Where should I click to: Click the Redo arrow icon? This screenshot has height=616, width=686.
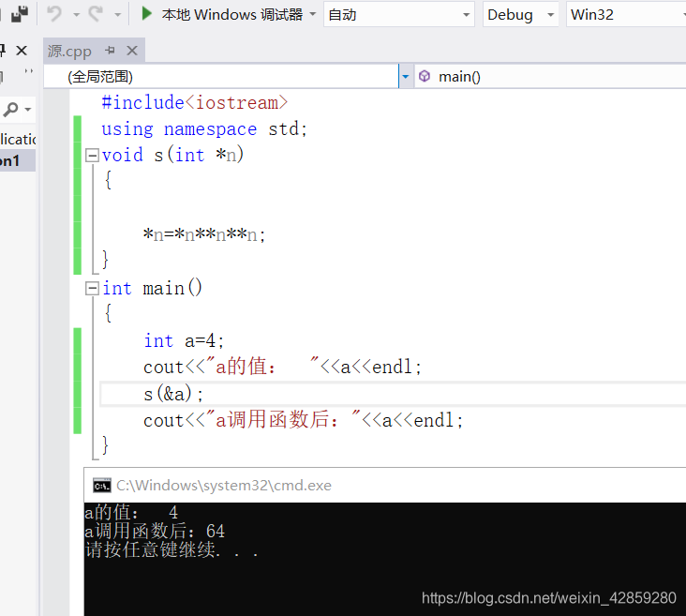pos(96,14)
